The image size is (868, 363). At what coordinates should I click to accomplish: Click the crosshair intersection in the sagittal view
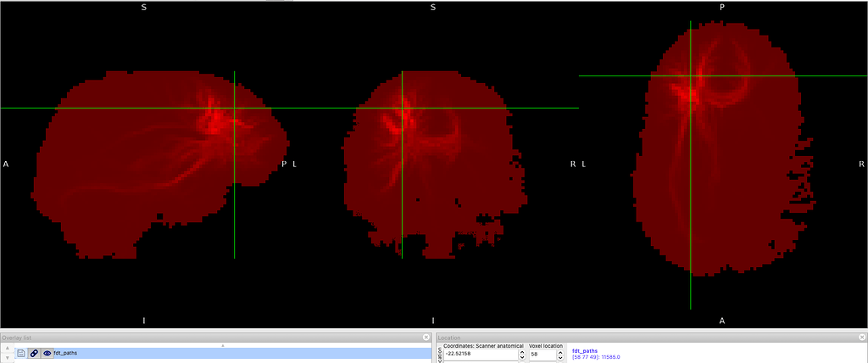coord(234,108)
